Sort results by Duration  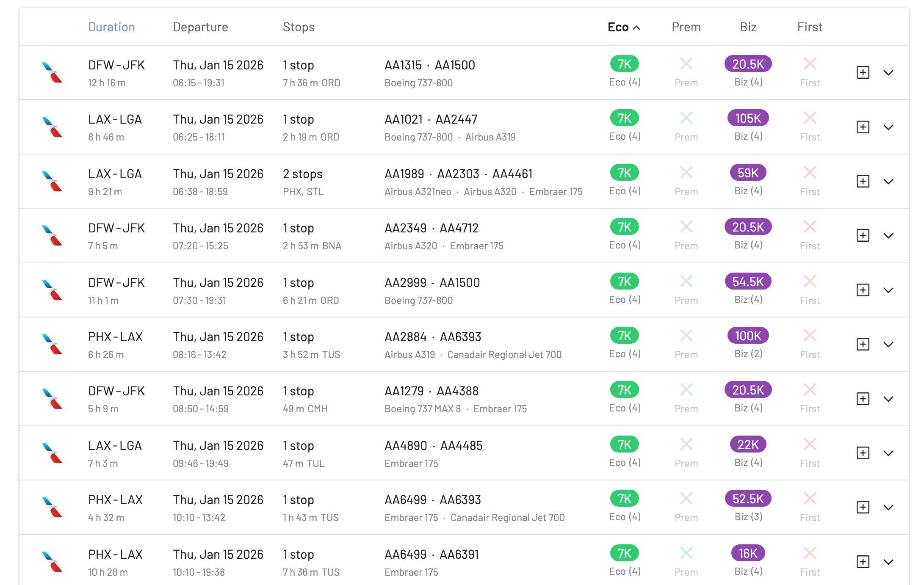coord(111,27)
